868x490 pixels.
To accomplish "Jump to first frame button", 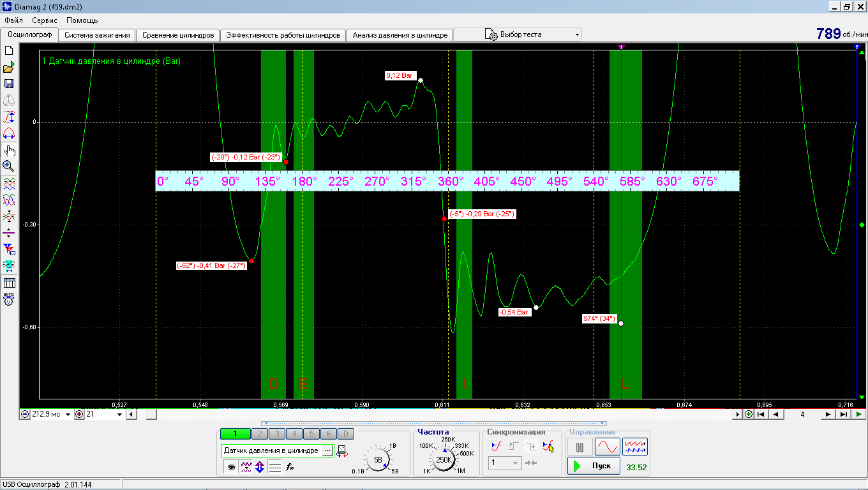I will 761,415.
